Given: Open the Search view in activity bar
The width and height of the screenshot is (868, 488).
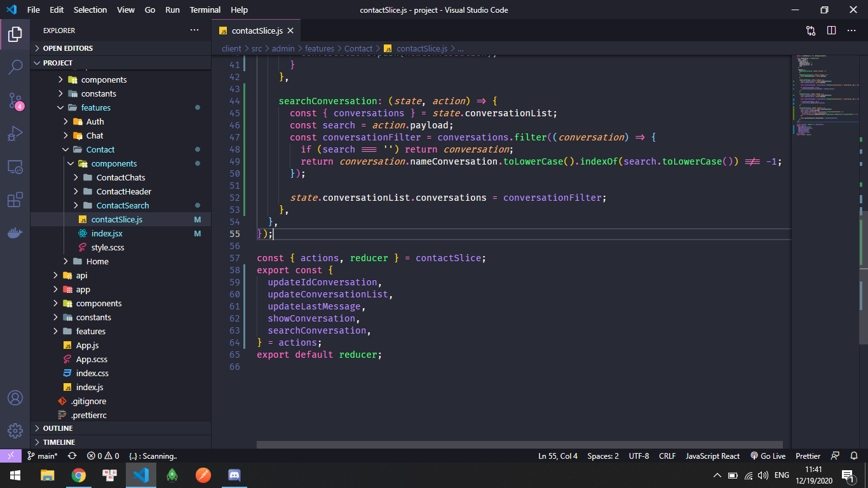Looking at the screenshot, I should (x=15, y=67).
